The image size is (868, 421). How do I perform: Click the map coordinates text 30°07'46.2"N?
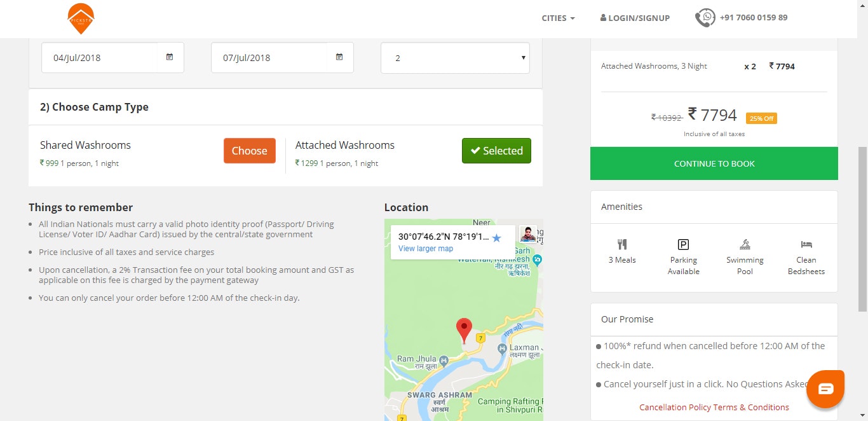[x=444, y=237]
